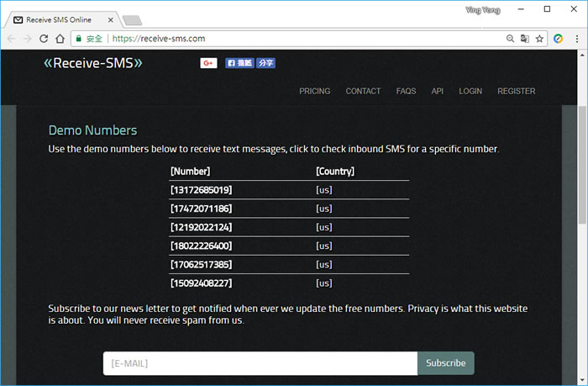The image size is (588, 386).
Task: Click the colorful circular extension icon
Action: (x=559, y=39)
